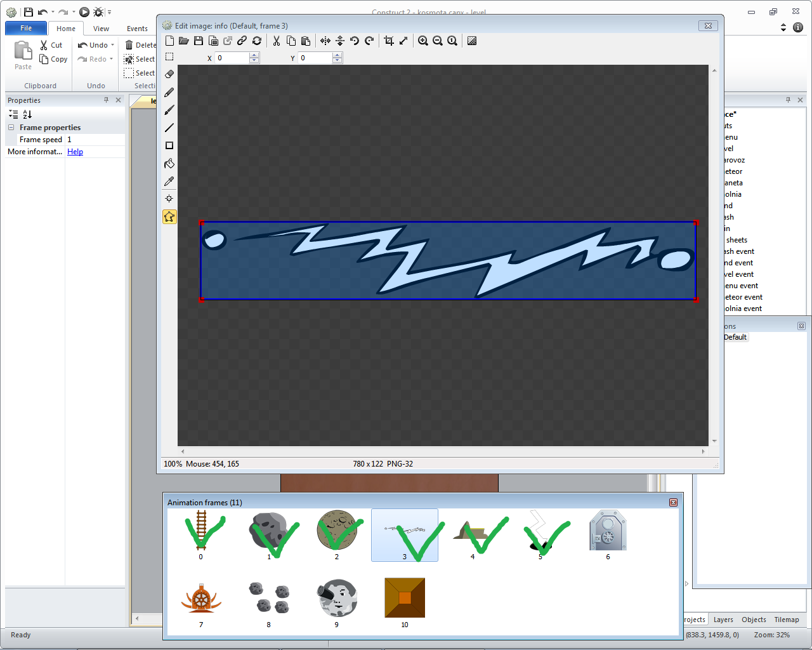Click the Mirror image icon

[x=325, y=41]
